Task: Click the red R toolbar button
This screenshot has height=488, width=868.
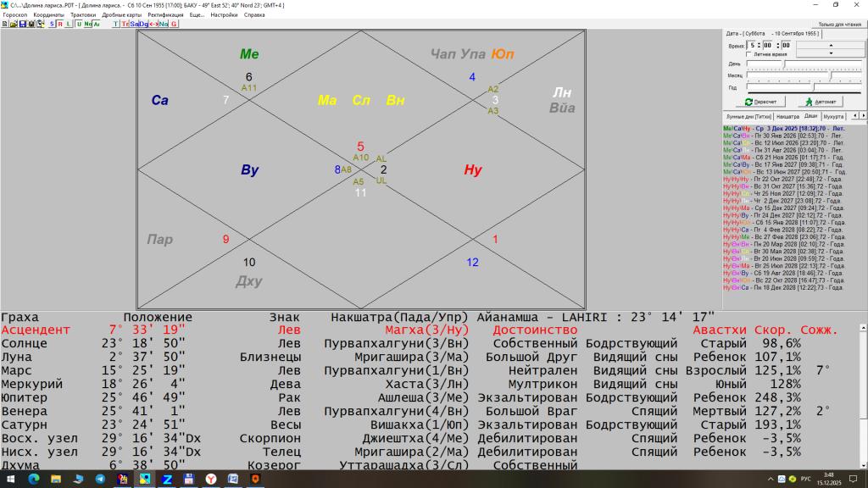Action: [x=59, y=24]
